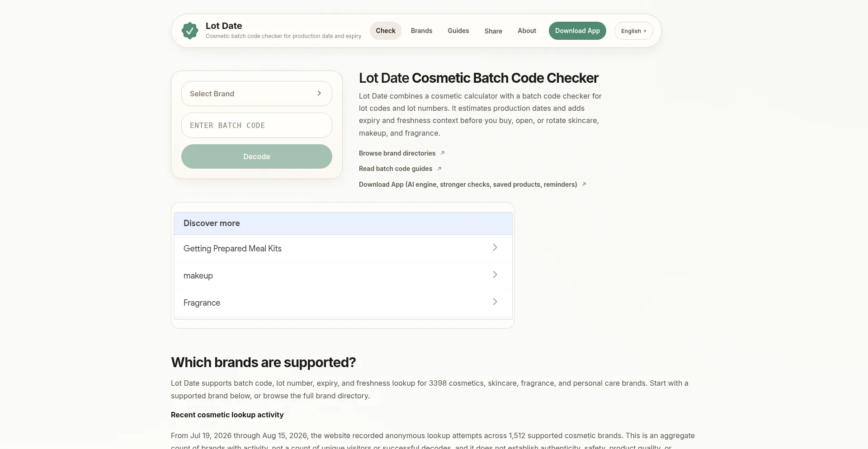Open the Check nav tab
Viewport: 868px width, 449px height.
(x=386, y=31)
